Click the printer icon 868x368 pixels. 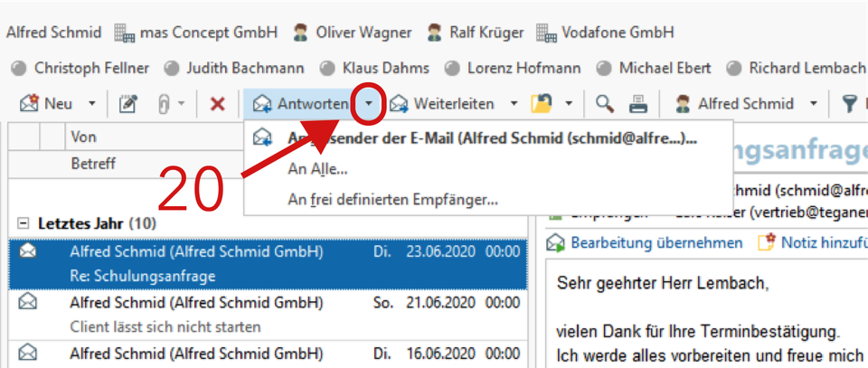(637, 103)
